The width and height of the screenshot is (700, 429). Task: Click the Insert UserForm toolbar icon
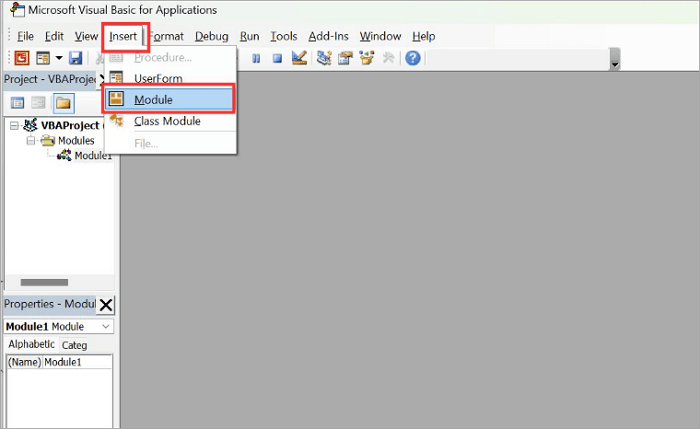[x=43, y=58]
